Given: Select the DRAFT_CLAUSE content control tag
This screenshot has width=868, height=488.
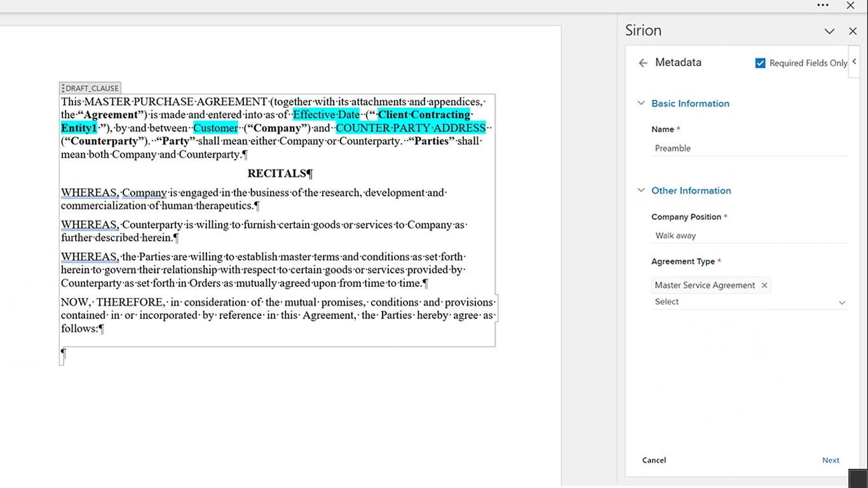Looking at the screenshot, I should tap(90, 88).
